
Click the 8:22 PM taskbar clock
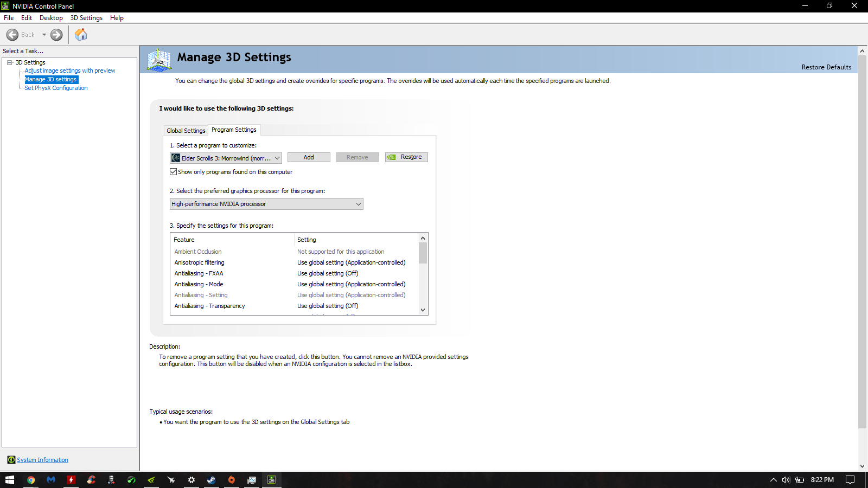pyautogui.click(x=822, y=480)
